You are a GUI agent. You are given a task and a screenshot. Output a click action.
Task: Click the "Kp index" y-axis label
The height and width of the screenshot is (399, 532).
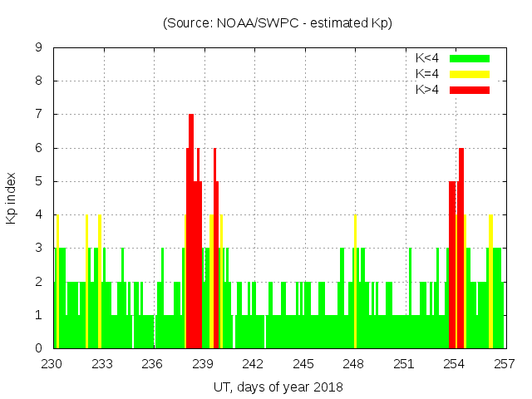(12, 198)
